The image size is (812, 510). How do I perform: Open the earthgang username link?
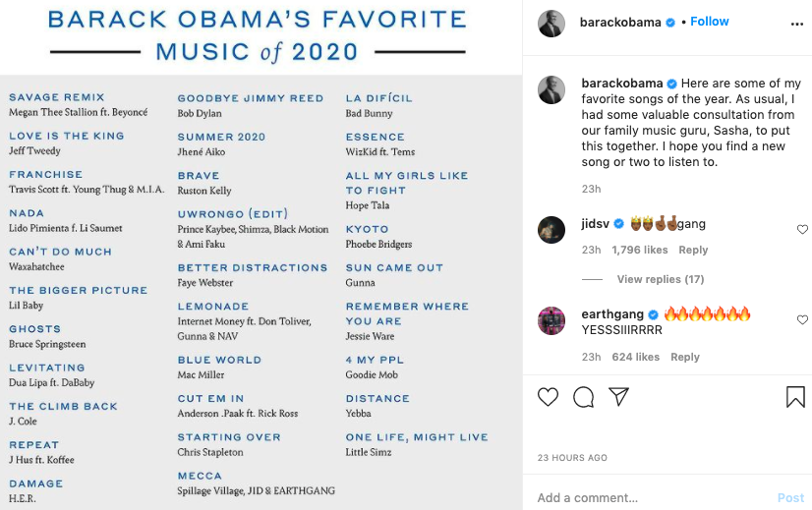[612, 314]
